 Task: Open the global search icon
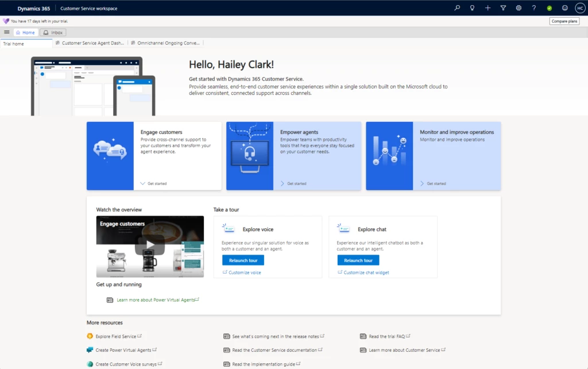click(455, 8)
